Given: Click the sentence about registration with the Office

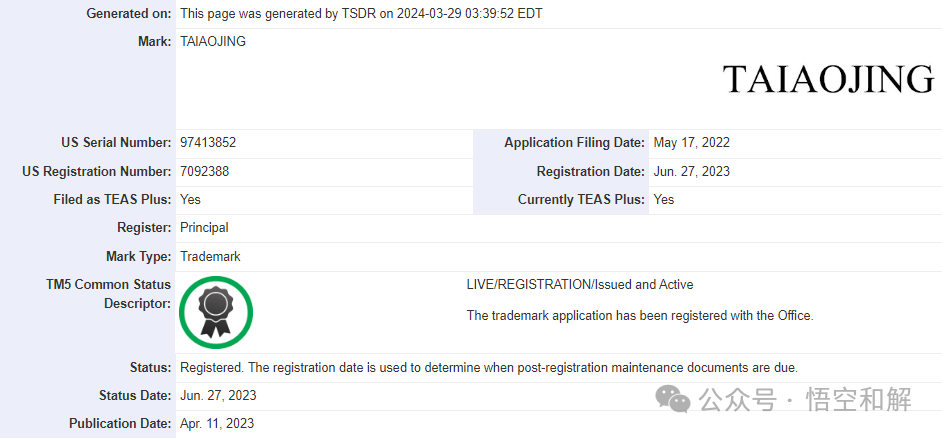Looking at the screenshot, I should [640, 315].
